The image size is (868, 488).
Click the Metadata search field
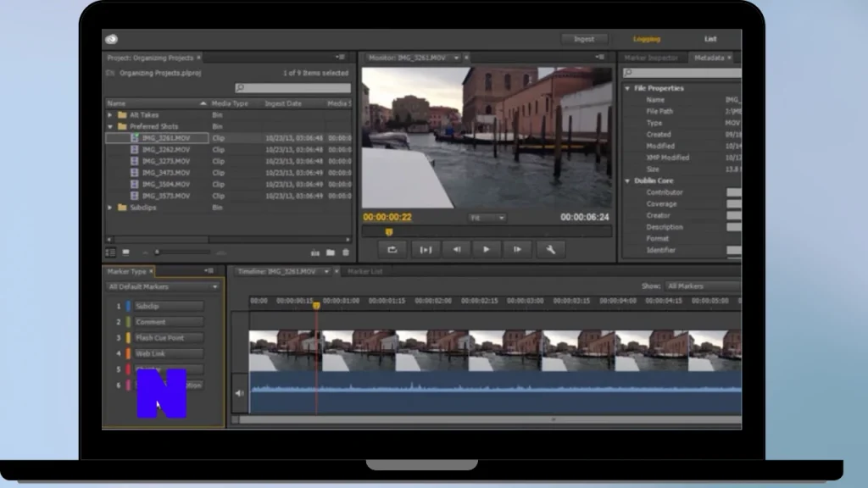point(682,73)
